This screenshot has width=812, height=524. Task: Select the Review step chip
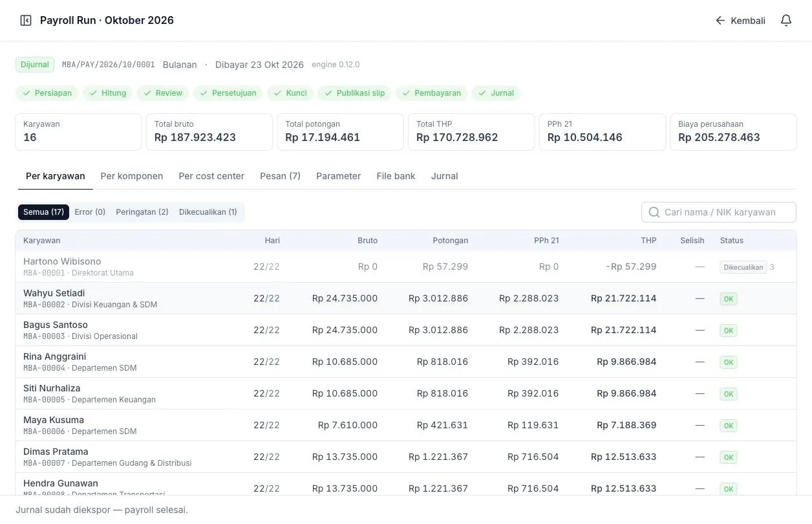(x=163, y=93)
